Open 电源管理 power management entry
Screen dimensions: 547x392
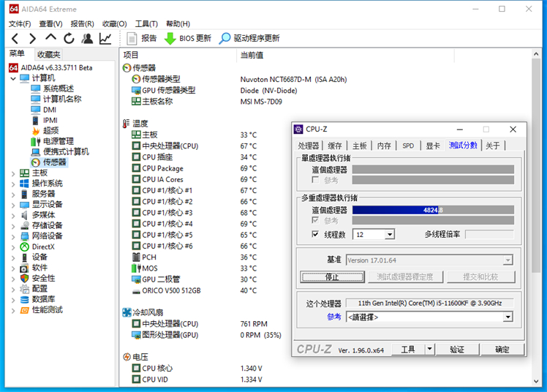(x=59, y=141)
